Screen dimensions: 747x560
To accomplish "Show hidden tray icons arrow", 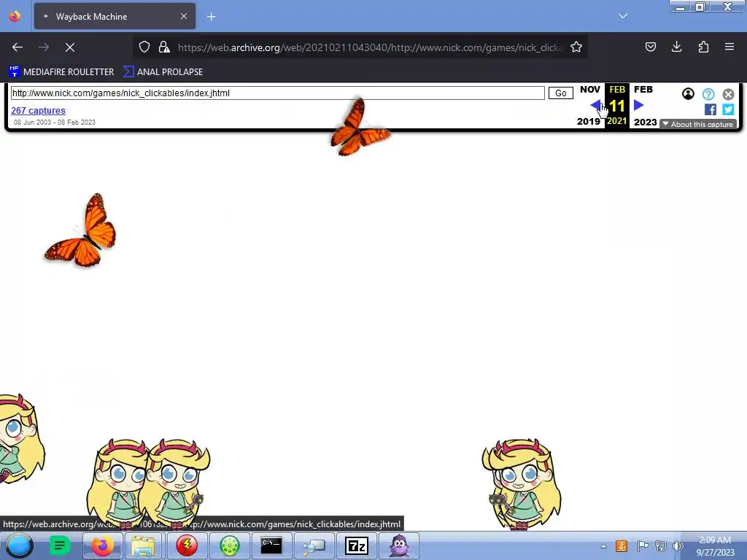I will [x=603, y=546].
